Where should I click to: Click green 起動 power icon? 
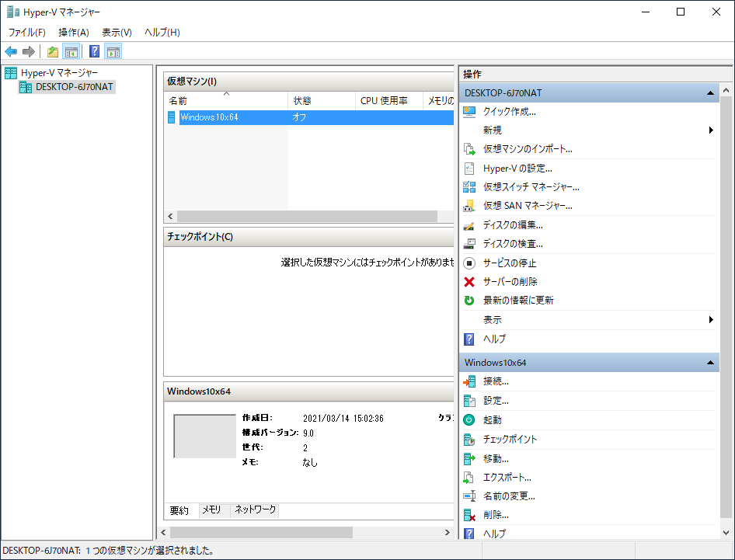pos(469,420)
